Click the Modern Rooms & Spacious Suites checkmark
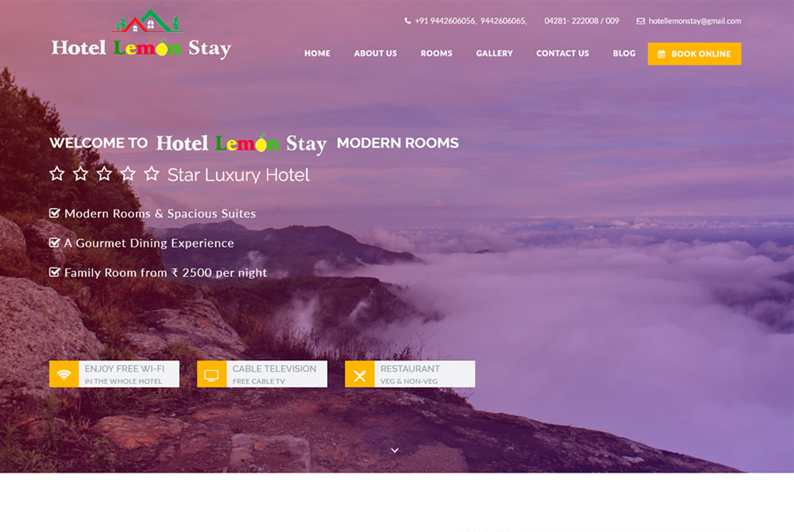 click(x=54, y=213)
